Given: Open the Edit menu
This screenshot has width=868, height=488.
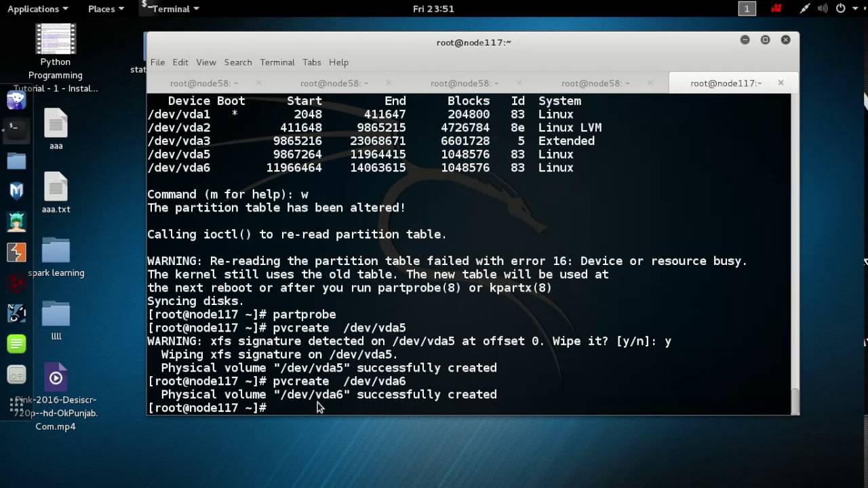Looking at the screenshot, I should (x=180, y=62).
